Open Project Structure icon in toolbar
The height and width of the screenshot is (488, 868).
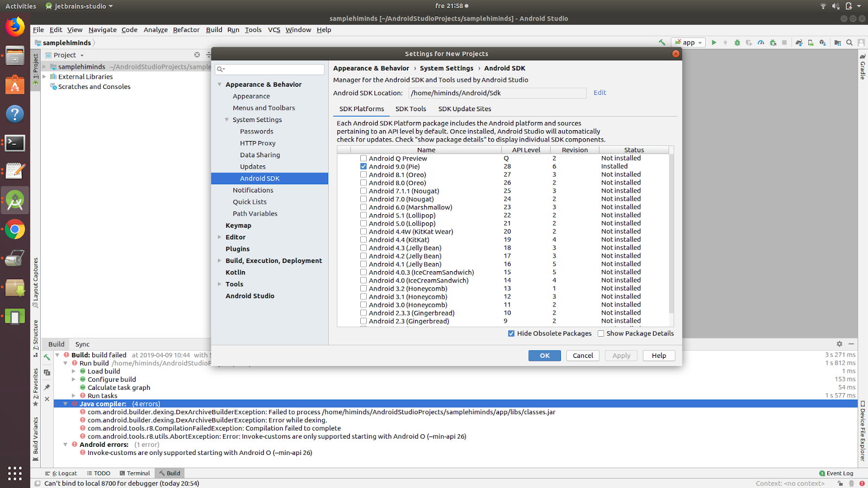pyautogui.click(x=838, y=42)
